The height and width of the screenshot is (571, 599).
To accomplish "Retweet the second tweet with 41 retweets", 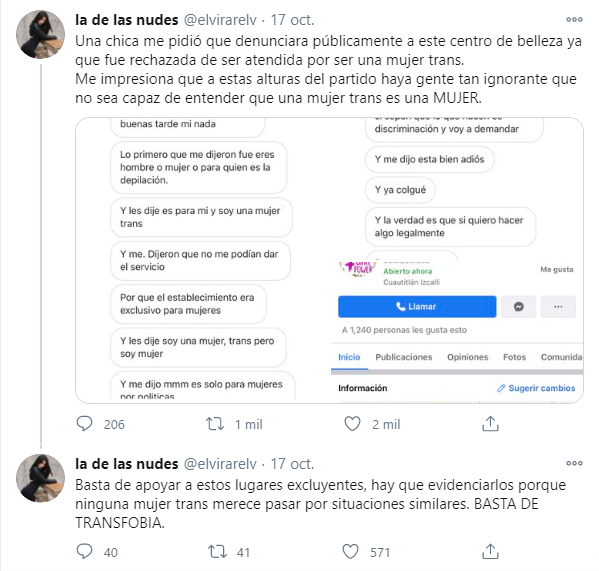I will pos(217,552).
